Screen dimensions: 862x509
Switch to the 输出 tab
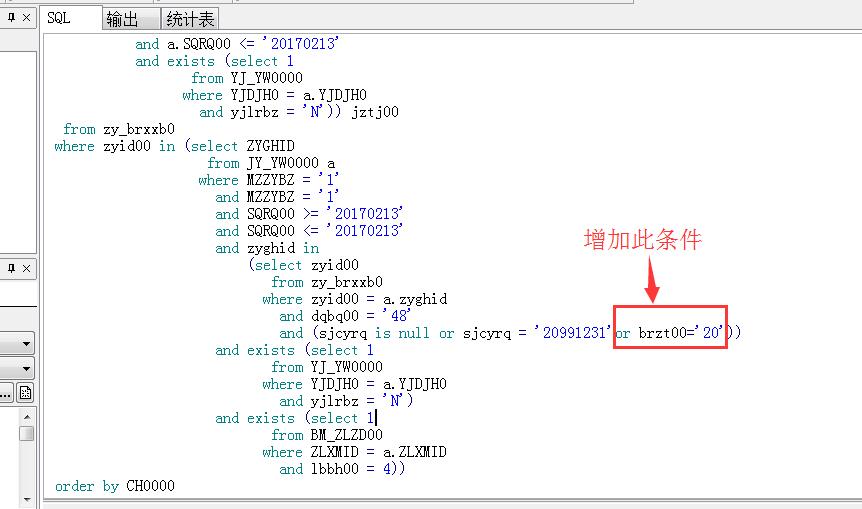click(x=131, y=19)
